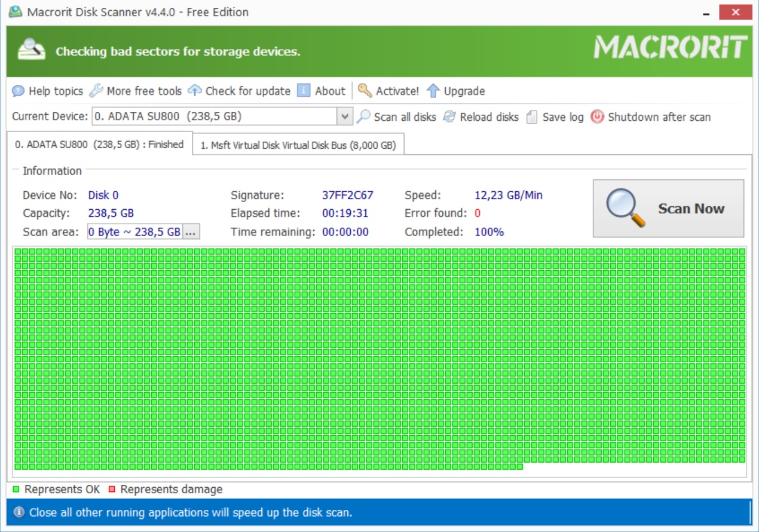Open the About info icon
The height and width of the screenshot is (532, 759).
(x=304, y=91)
